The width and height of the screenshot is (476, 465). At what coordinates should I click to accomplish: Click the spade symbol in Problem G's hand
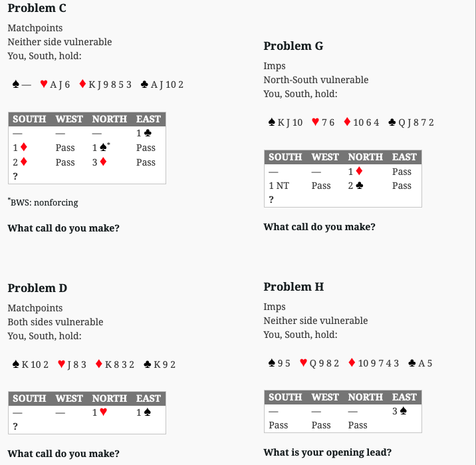pyautogui.click(x=271, y=122)
